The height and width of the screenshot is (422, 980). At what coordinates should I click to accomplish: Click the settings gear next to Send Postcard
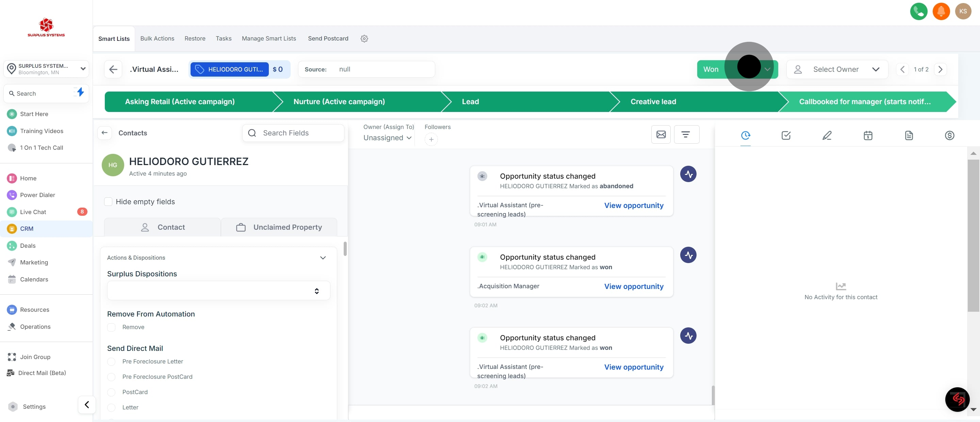364,38
